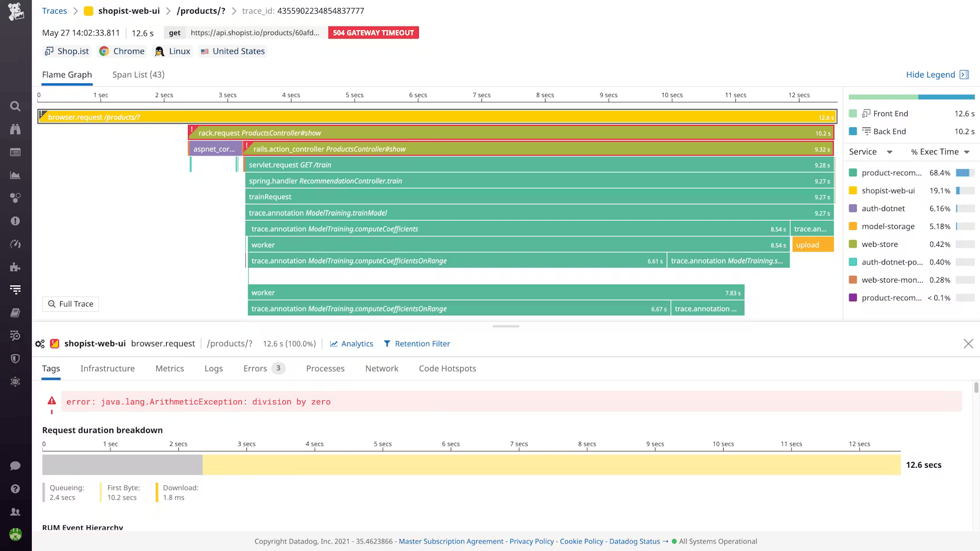Open the help question mark icon
This screenshot has height=551, width=980.
[x=15, y=488]
